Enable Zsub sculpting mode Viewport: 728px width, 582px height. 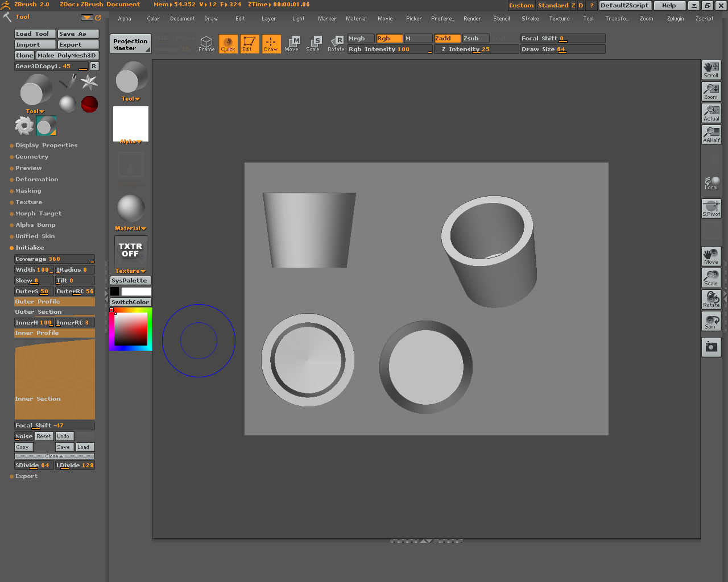click(475, 39)
